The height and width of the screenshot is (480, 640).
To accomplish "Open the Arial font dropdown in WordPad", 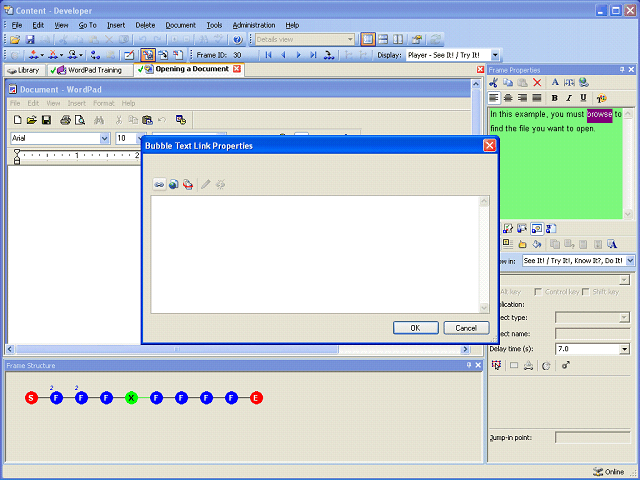I will click(x=104, y=138).
